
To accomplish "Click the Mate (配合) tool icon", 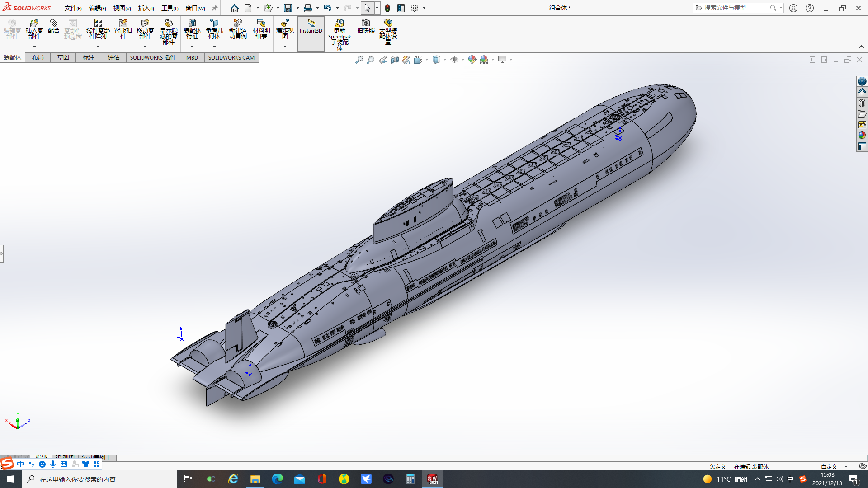I will (x=53, y=26).
